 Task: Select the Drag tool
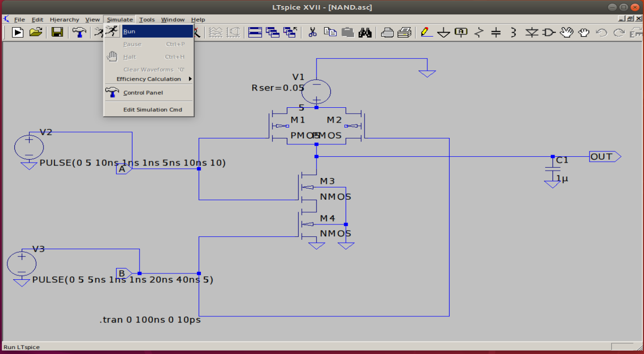(x=584, y=32)
